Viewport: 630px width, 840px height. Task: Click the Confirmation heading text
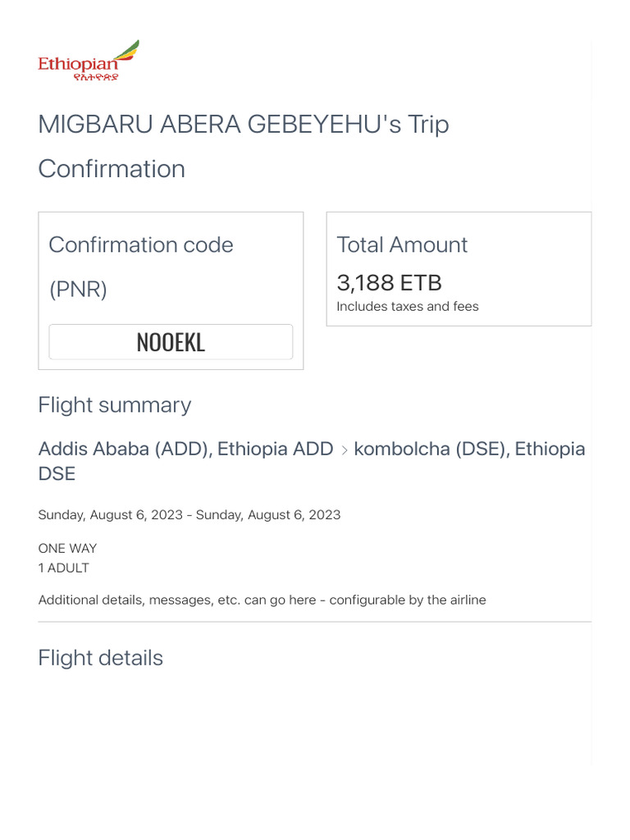[112, 169]
